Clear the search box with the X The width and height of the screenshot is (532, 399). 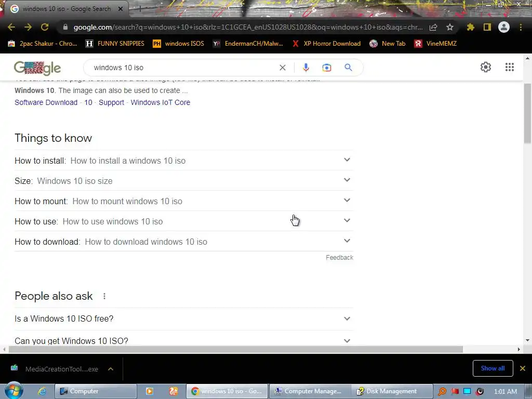click(x=282, y=68)
